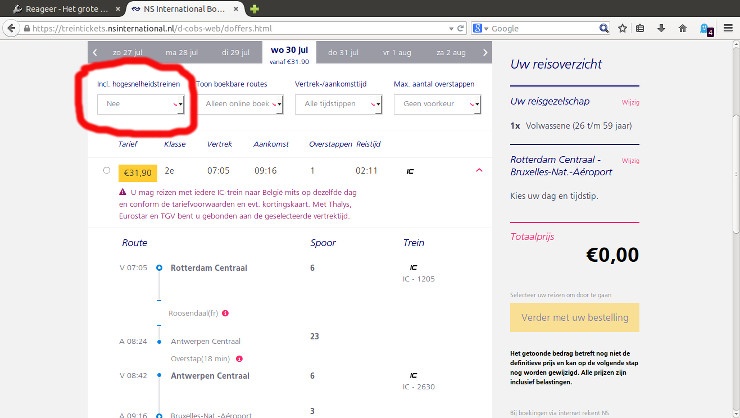Open the bookmarks list icon
740x418 pixels.
pyautogui.click(x=640, y=28)
